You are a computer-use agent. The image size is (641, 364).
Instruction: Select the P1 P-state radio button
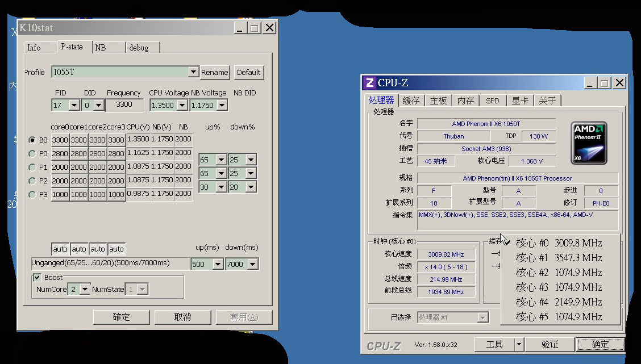tap(32, 168)
